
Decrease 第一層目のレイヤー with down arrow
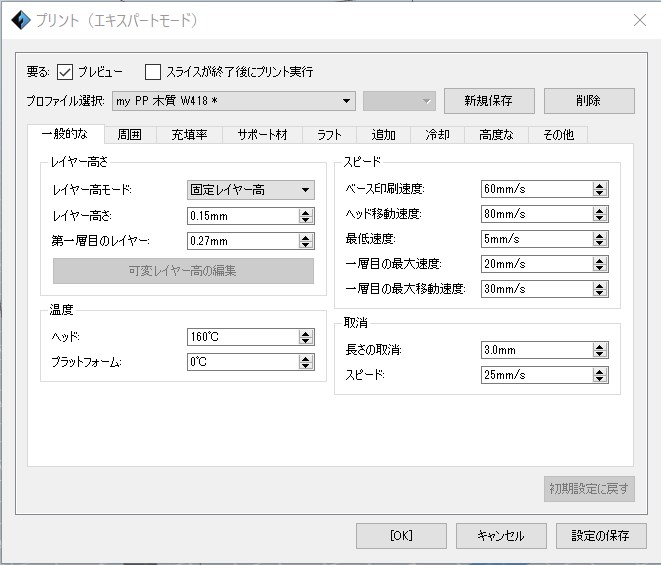tap(306, 245)
